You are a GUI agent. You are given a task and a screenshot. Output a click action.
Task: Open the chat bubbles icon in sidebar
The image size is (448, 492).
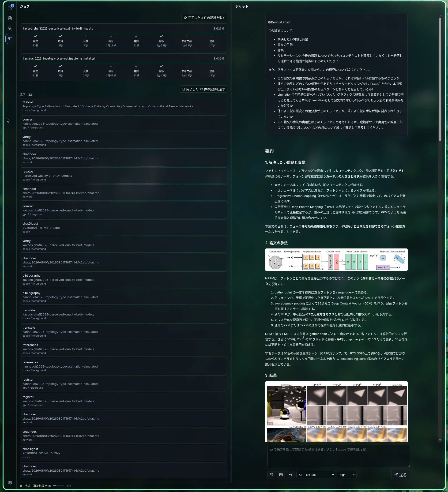click(10, 29)
